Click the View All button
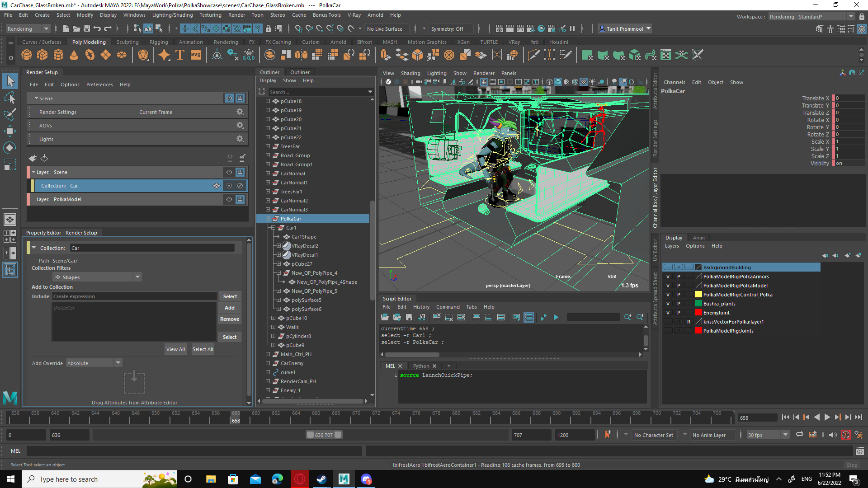The width and height of the screenshot is (868, 488). (x=175, y=349)
